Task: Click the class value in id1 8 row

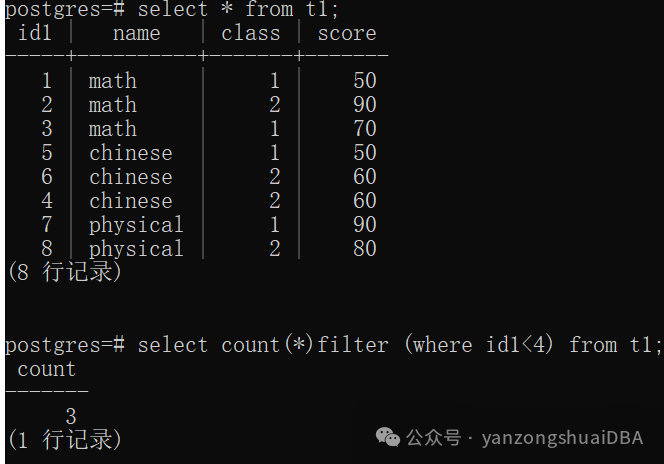Action: [x=274, y=249]
